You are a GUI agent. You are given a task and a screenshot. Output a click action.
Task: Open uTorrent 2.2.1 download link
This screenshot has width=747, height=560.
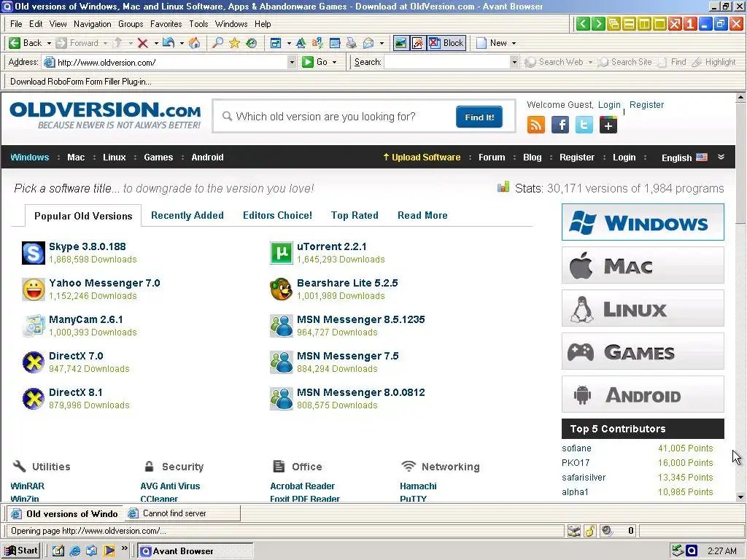click(x=332, y=246)
